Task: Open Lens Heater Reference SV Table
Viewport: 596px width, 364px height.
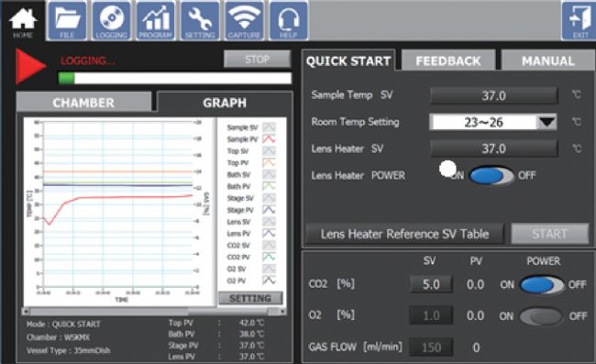Action: tap(404, 234)
